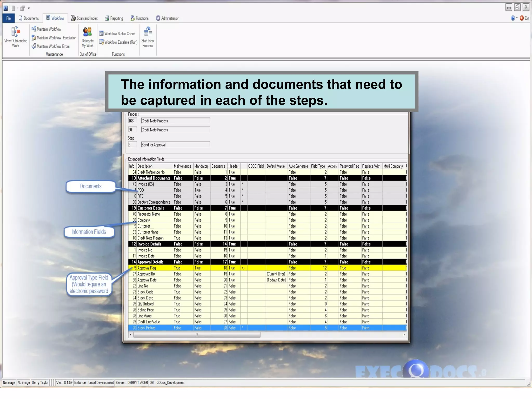Click the step number field 2
This screenshot has height=399, width=532.
click(132, 145)
